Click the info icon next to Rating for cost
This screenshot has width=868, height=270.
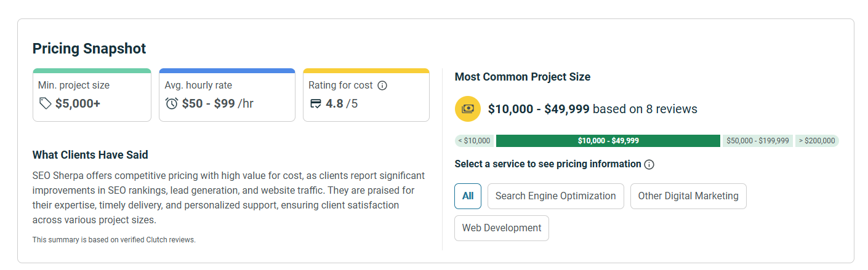coord(382,85)
